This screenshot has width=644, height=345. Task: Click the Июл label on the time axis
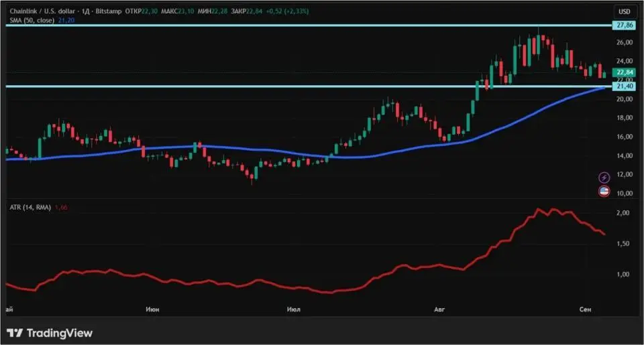293,309
